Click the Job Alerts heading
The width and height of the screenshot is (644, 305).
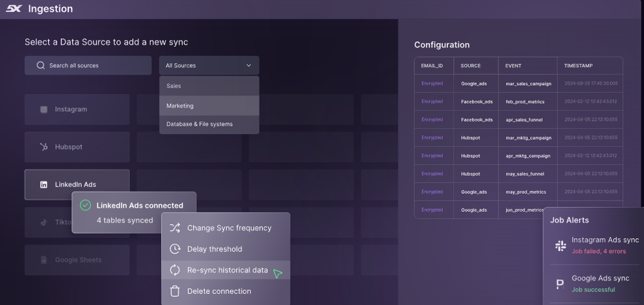(569, 221)
